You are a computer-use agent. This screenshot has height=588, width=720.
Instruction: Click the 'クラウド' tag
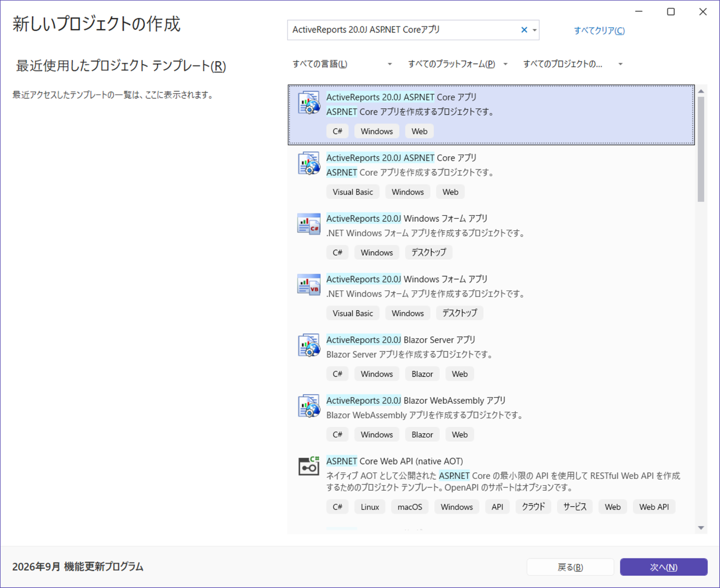click(533, 507)
